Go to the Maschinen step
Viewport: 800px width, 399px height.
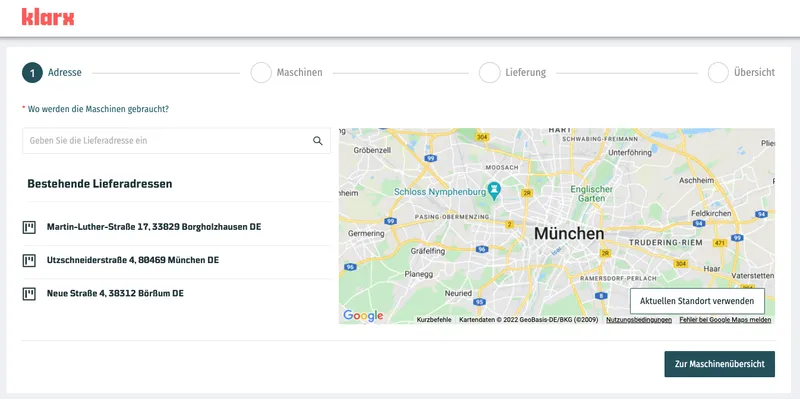pyautogui.click(x=287, y=73)
